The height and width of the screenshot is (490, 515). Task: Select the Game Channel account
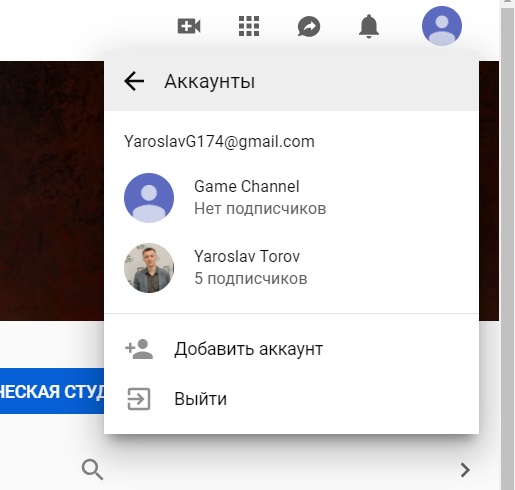291,198
